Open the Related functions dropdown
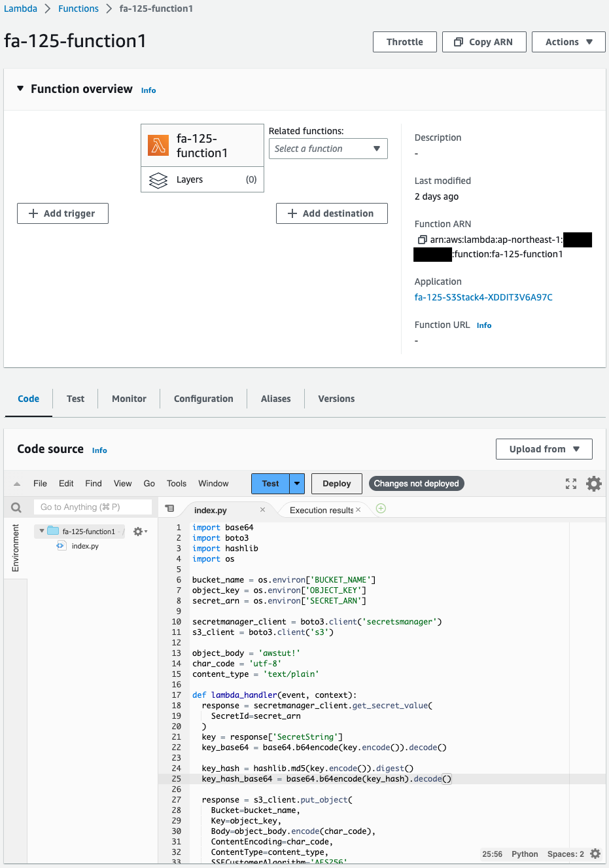 coord(328,149)
